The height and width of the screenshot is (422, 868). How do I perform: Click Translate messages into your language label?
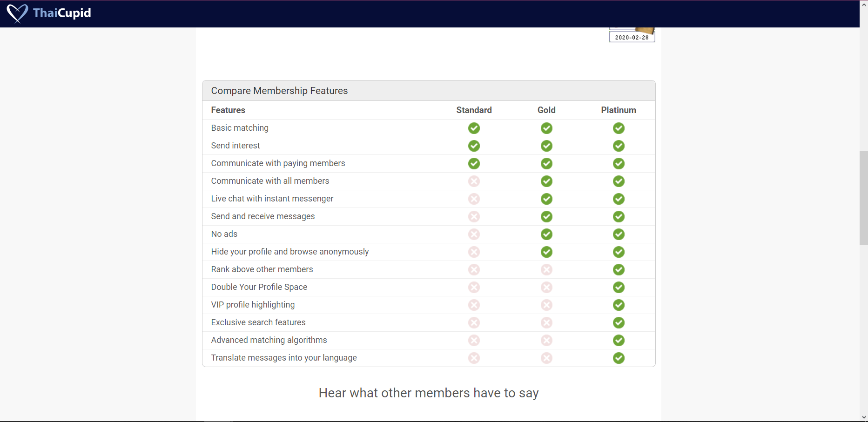point(284,358)
